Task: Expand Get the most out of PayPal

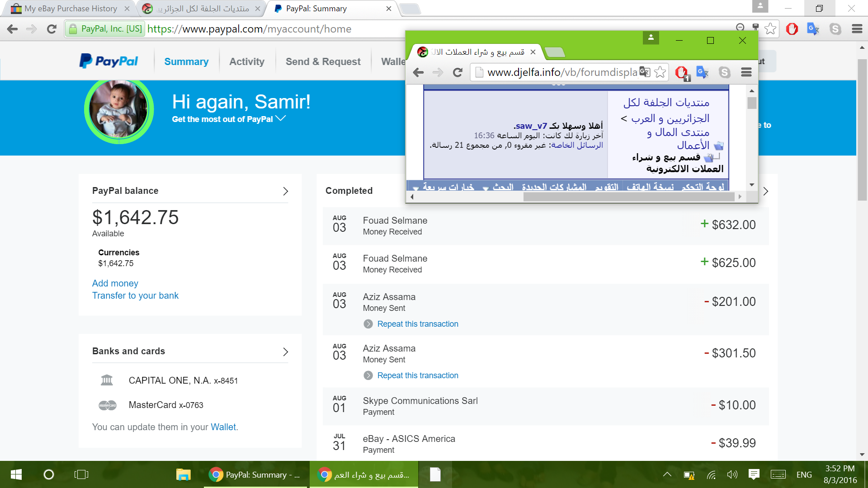Action: pyautogui.click(x=229, y=119)
